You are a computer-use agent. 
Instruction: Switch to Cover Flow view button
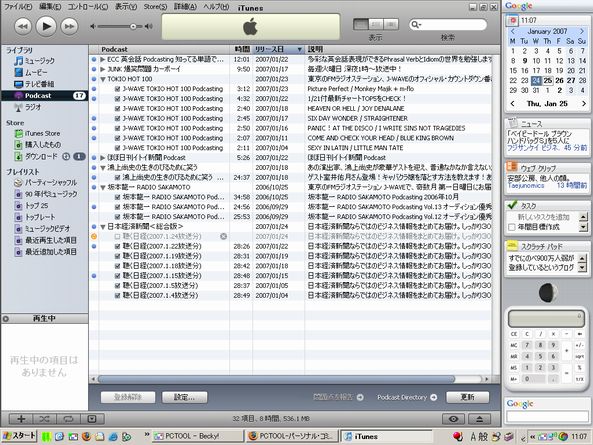tap(391, 25)
